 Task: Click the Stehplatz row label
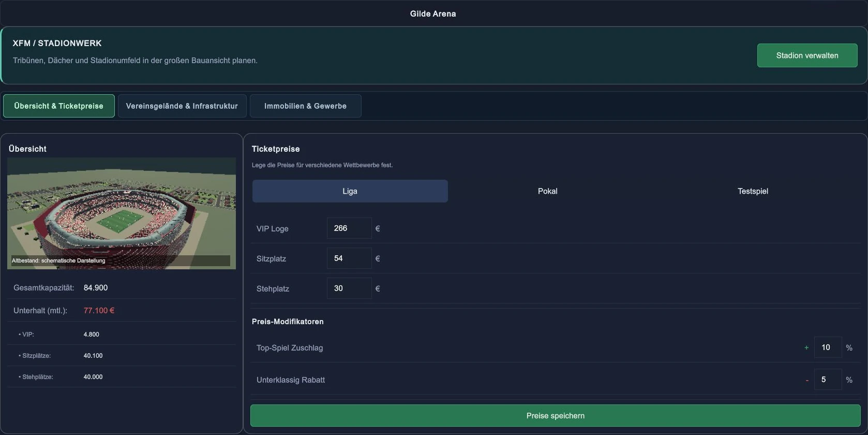coord(273,289)
